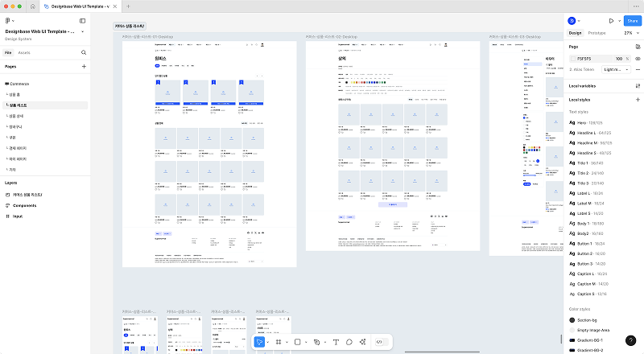Open the file name dropdown chevron

[x=83, y=31]
